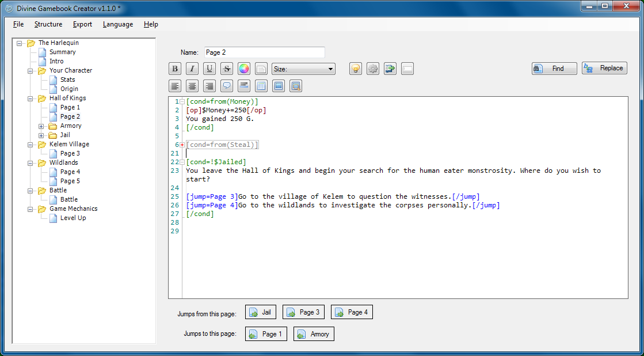Select the Level Up page
644x356 pixels.
point(73,218)
